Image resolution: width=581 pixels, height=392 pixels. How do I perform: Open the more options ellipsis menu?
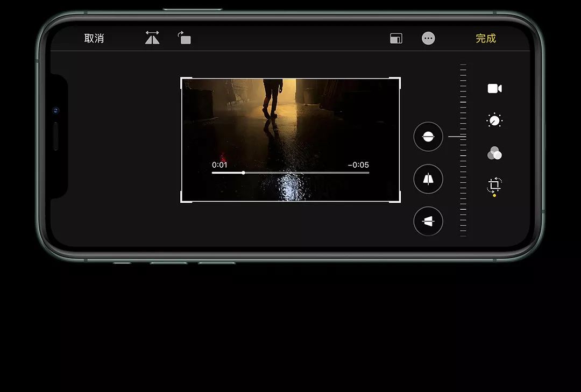[x=428, y=39]
